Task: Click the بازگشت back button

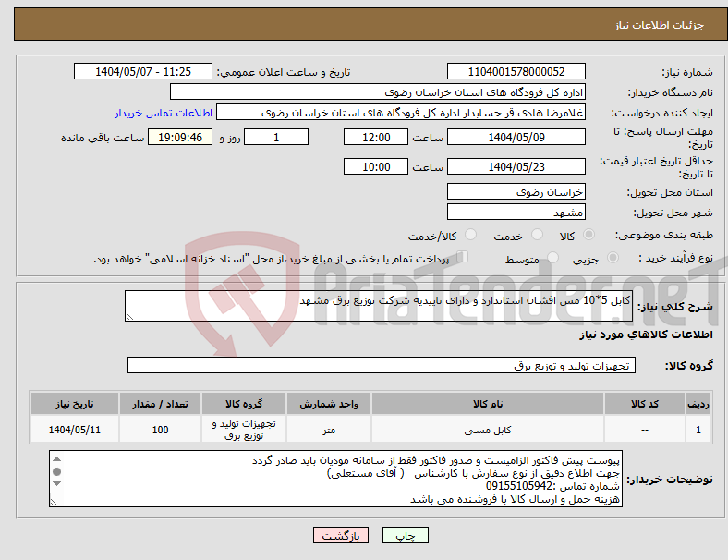Action: click(x=341, y=535)
